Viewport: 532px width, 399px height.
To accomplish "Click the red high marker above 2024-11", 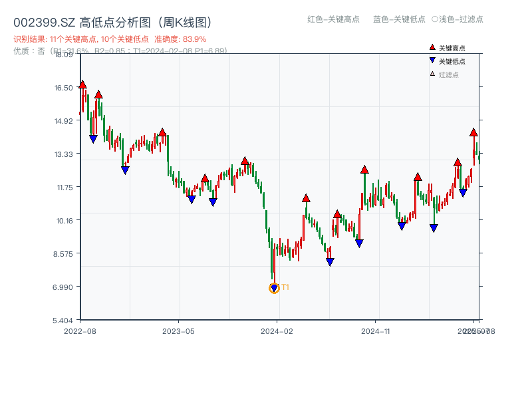I will pos(364,170).
